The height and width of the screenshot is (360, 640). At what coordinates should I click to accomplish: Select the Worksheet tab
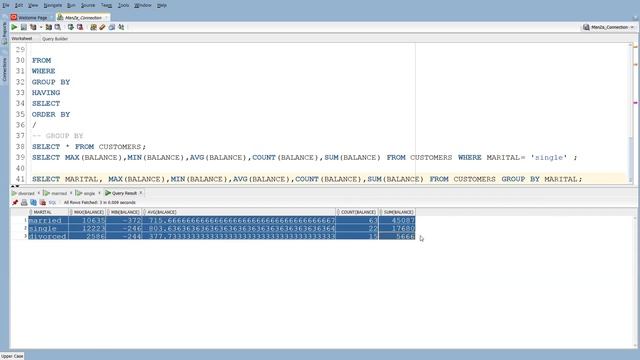22,38
